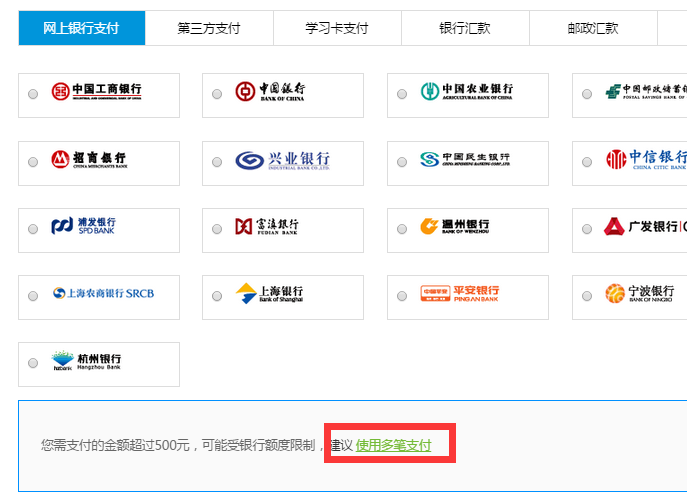Select the 富滇银行 radio button
The width and height of the screenshot is (687, 501).
point(217,228)
